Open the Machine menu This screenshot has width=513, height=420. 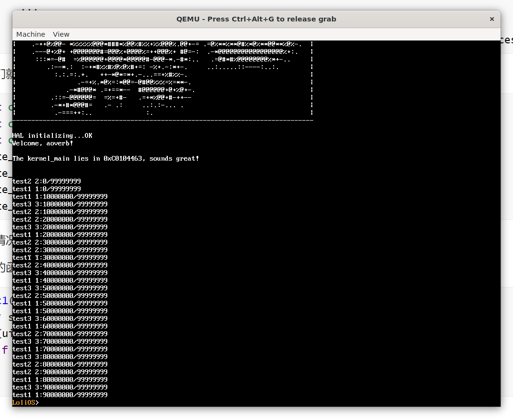coord(31,34)
